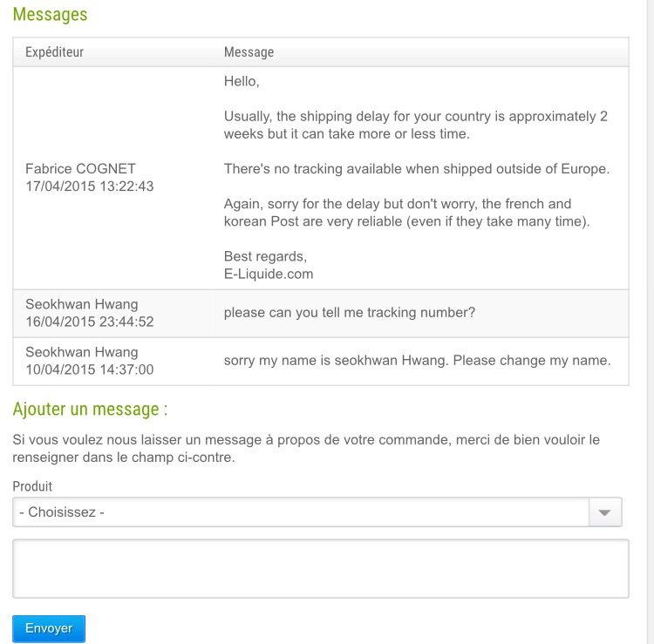Click the "Ajouter un message :" heading

(90, 410)
